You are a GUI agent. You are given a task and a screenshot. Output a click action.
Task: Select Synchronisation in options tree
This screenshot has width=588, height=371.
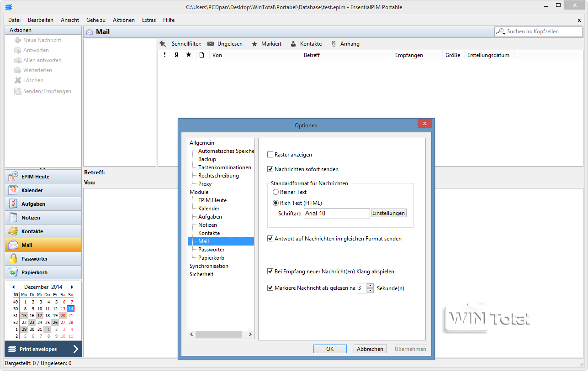(x=209, y=266)
